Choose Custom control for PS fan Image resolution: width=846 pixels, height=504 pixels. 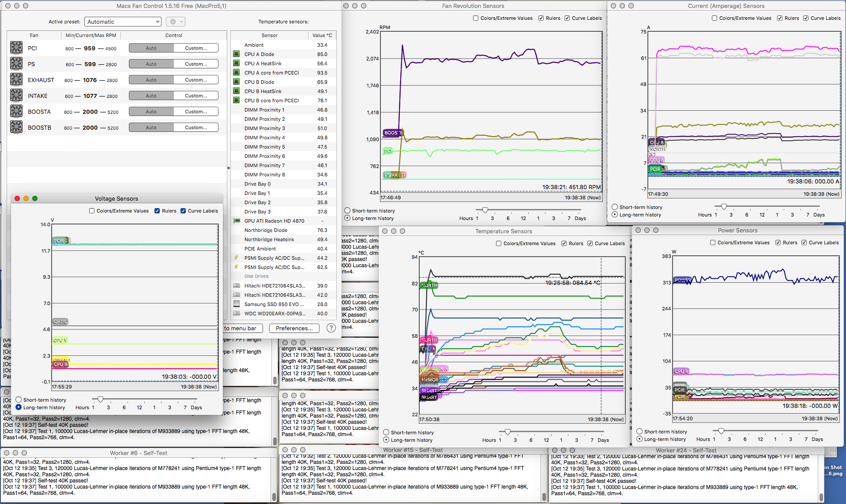click(196, 64)
